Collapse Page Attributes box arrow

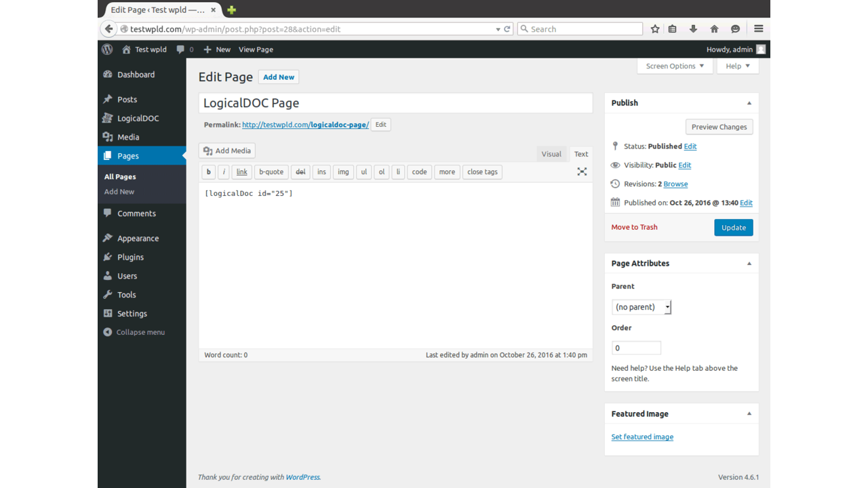749,264
